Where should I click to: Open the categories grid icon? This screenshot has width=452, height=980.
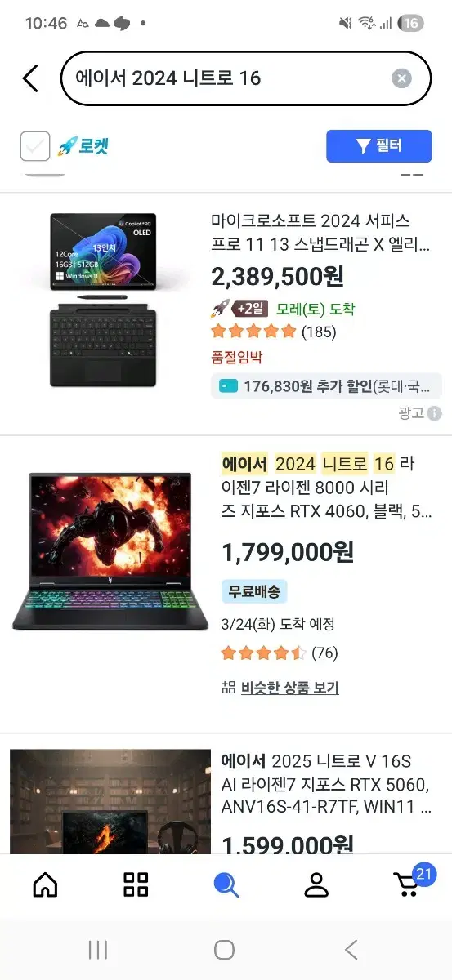click(136, 884)
